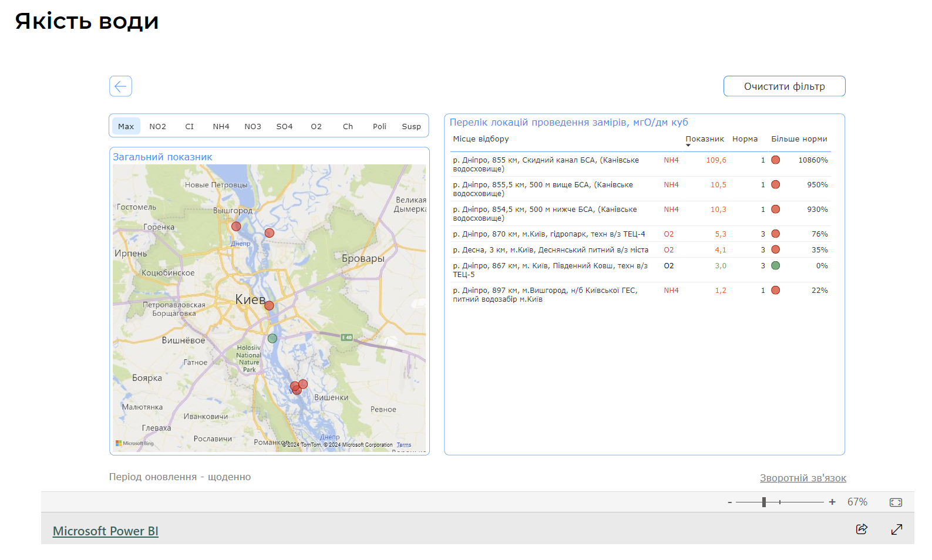The width and height of the screenshot is (932, 560).
Task: Click the fit to page icon
Action: 896,502
